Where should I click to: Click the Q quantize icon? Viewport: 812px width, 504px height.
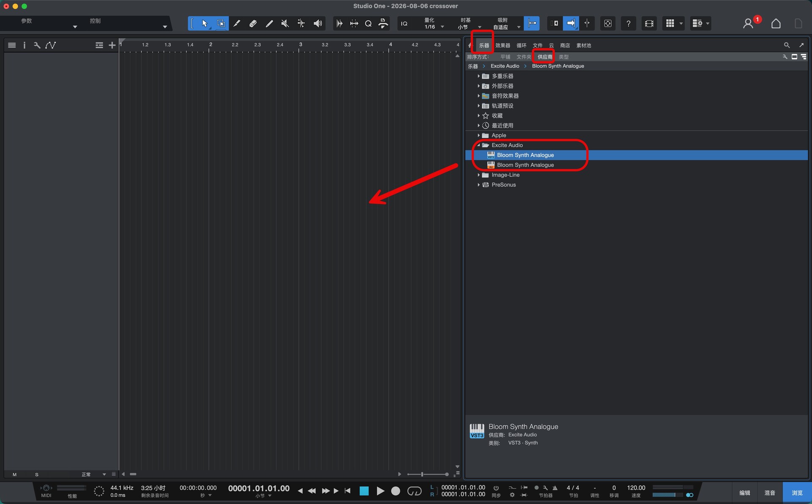pos(368,24)
